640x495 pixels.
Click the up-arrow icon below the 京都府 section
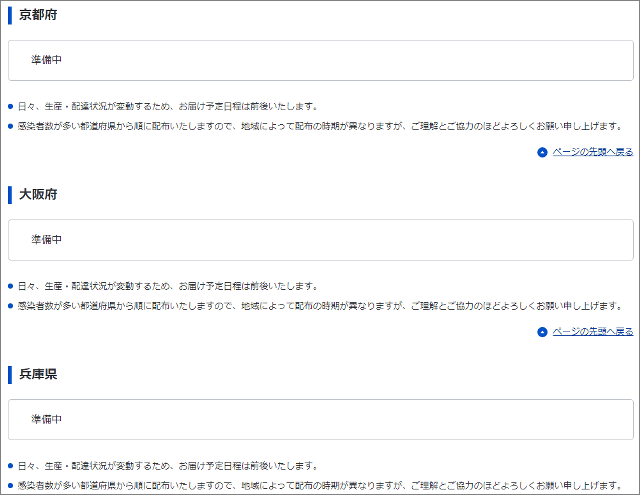click(x=542, y=153)
